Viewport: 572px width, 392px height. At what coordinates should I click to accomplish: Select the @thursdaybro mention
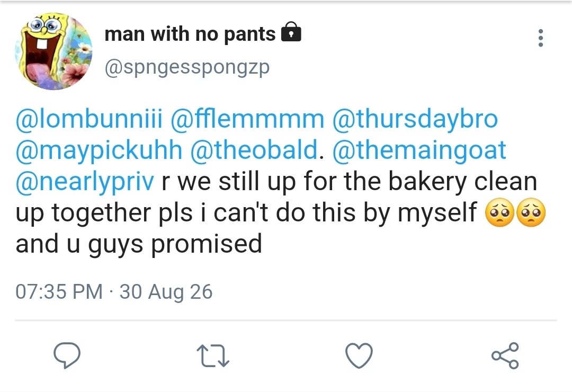(x=415, y=119)
